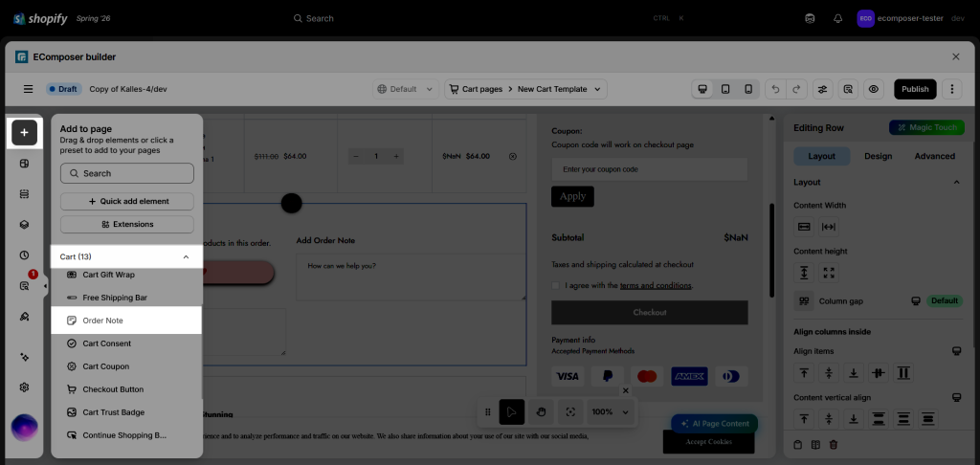
Task: Open the Add element plus button in sidebar
Action: click(x=24, y=132)
